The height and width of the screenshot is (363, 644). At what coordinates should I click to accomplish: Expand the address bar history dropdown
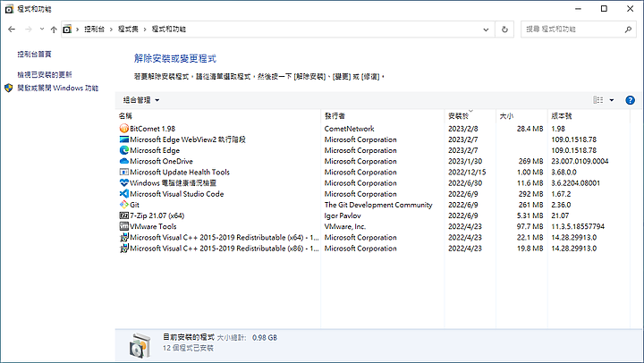click(x=486, y=30)
